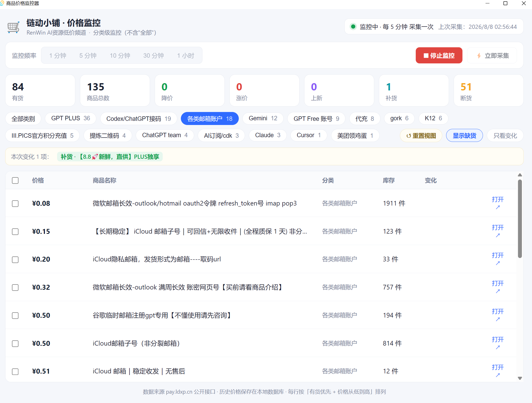Screen dimensions: 532x403
Task: Check the iCloud邮箱子号（非分裂邮箱）checkbox
Action: click(x=15, y=343)
